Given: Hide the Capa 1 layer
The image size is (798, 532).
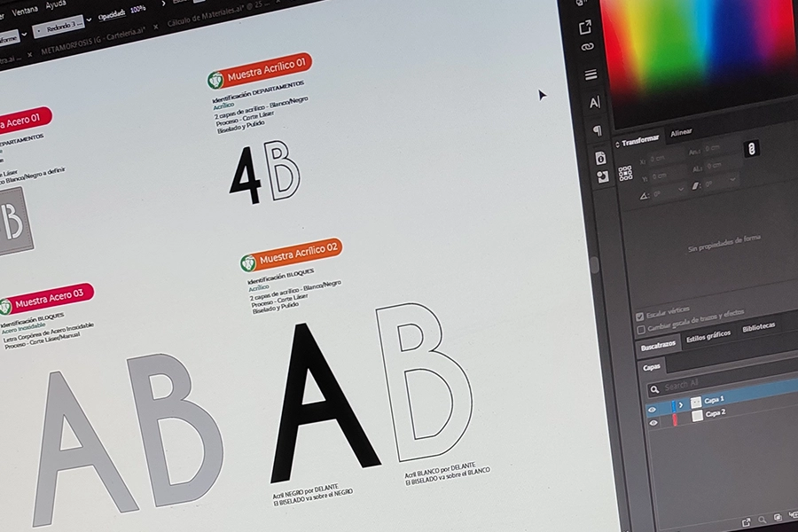Looking at the screenshot, I should 652,410.
